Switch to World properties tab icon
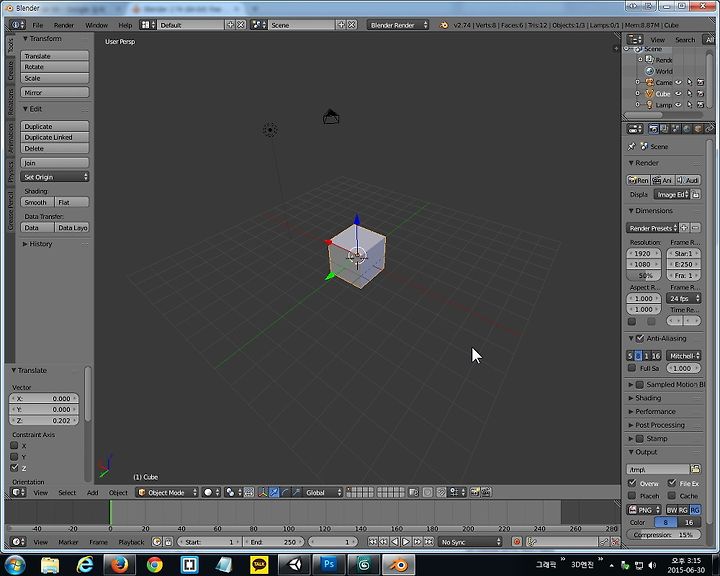This screenshot has width=720, height=576. (x=686, y=129)
